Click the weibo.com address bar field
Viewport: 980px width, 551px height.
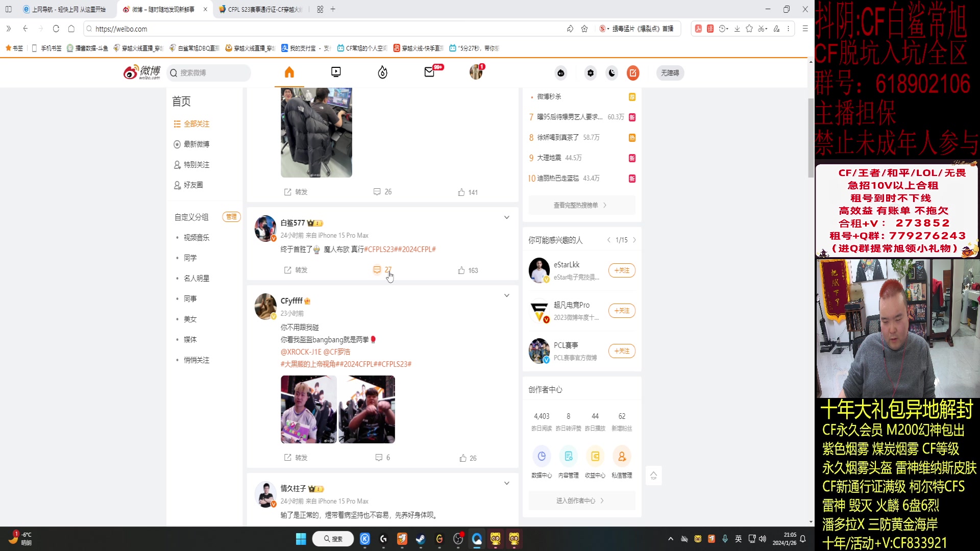[204, 29]
